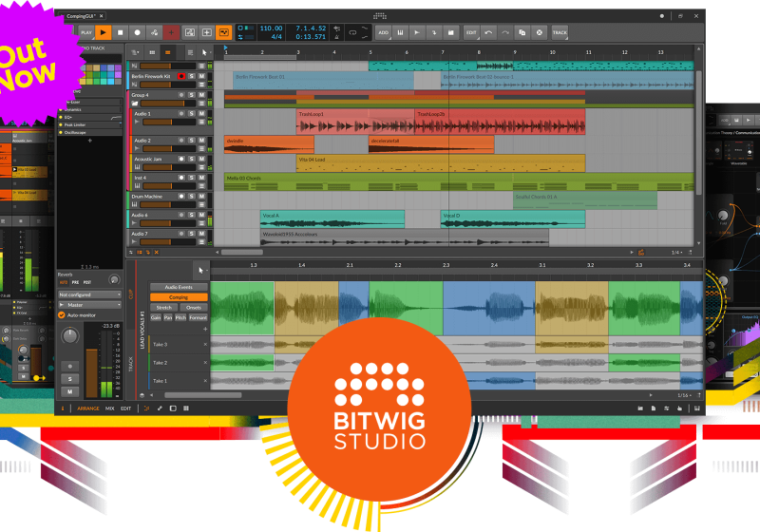The height and width of the screenshot is (532, 760).
Task: Toggle the Auto-monitor checkbox
Action: [x=62, y=315]
